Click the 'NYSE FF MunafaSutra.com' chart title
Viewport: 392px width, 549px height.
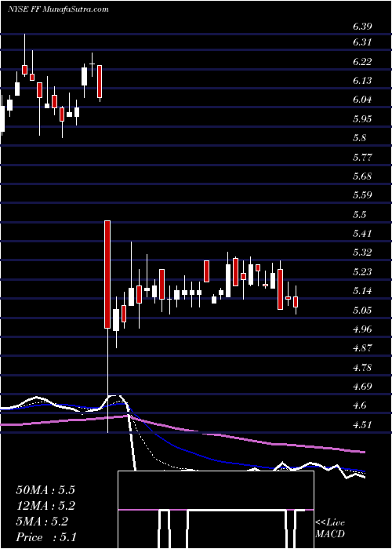pos(58,9)
